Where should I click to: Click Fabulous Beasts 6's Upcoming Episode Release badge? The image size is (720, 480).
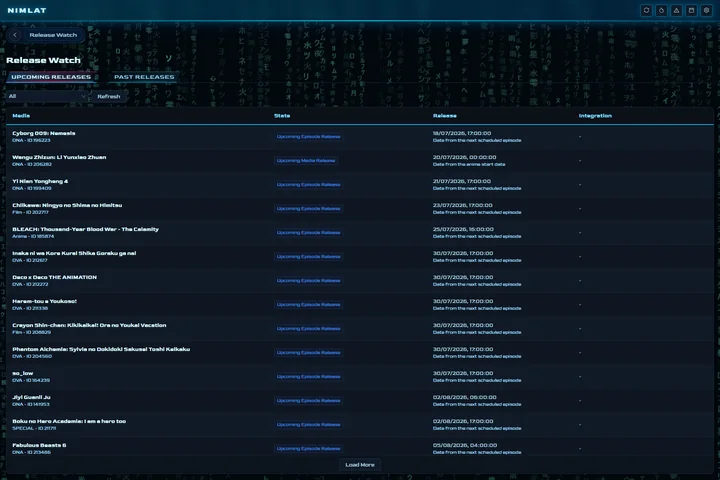pos(309,449)
